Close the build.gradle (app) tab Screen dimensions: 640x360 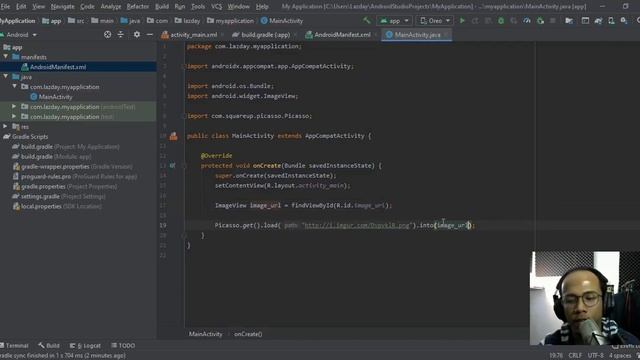(x=296, y=35)
